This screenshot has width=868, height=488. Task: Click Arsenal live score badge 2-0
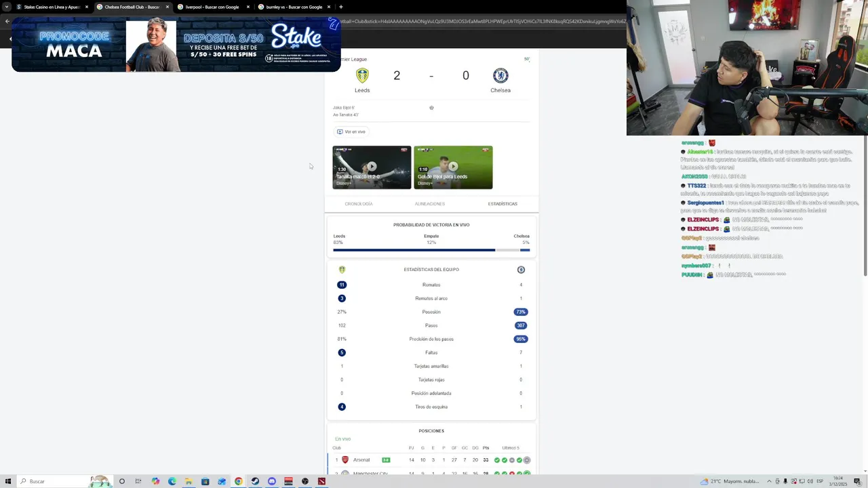point(386,460)
